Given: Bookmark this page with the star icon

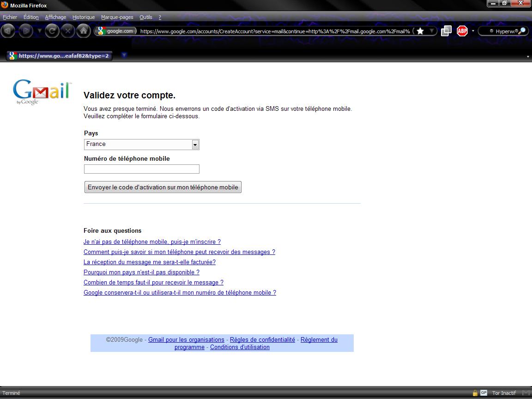Looking at the screenshot, I should point(420,31).
